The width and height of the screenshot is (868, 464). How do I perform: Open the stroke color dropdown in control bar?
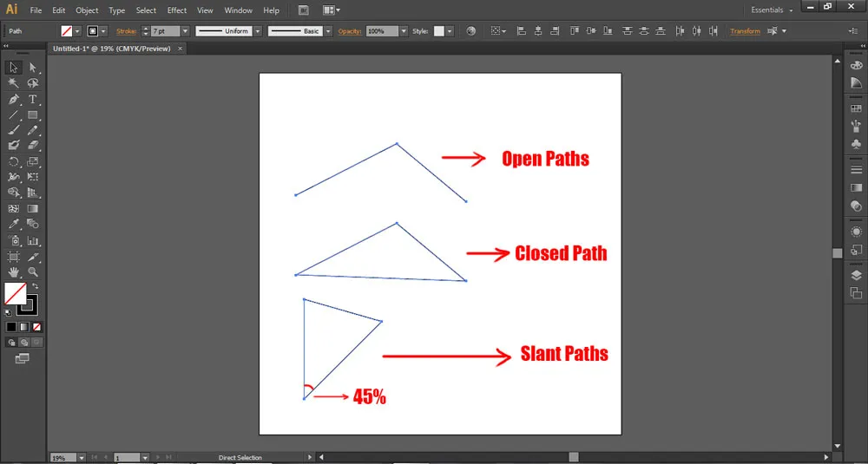[103, 31]
